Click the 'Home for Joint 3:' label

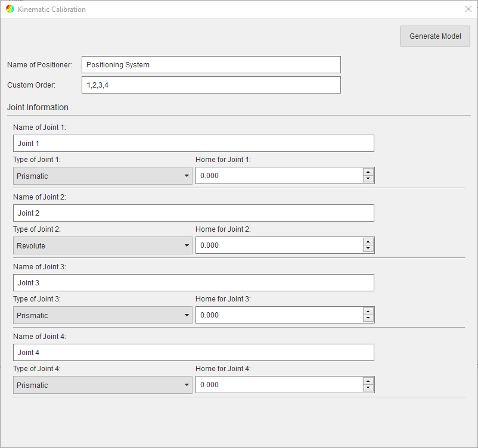tap(223, 299)
